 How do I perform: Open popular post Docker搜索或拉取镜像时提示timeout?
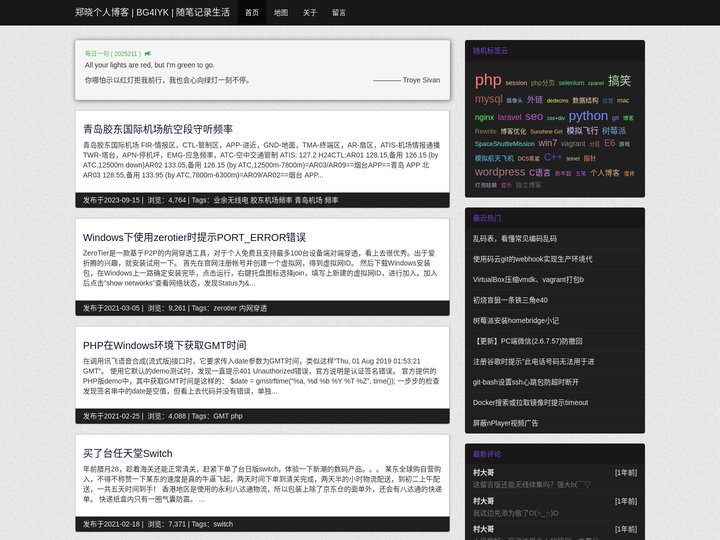click(x=530, y=403)
